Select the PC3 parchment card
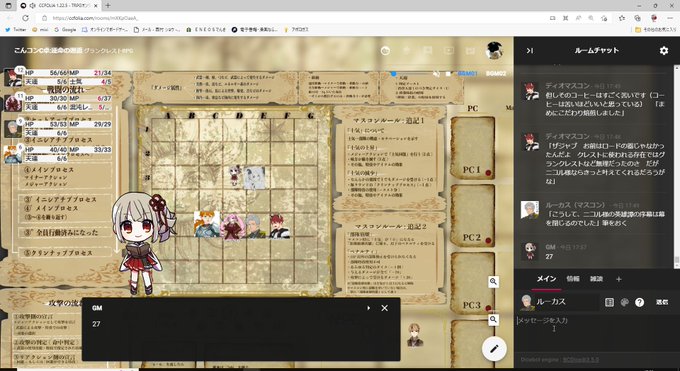Image resolution: width=680 pixels, height=371 pixels. [473, 283]
